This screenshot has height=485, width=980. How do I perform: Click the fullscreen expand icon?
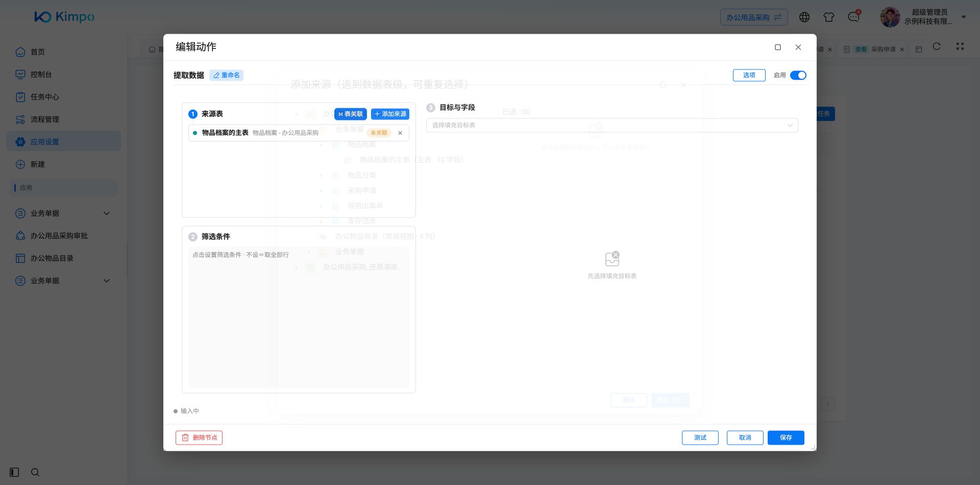click(x=960, y=46)
